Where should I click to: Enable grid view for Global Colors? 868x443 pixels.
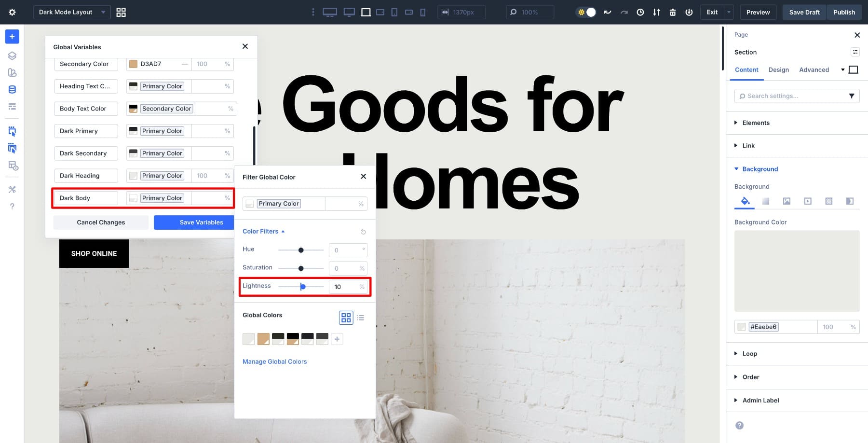[x=346, y=318]
